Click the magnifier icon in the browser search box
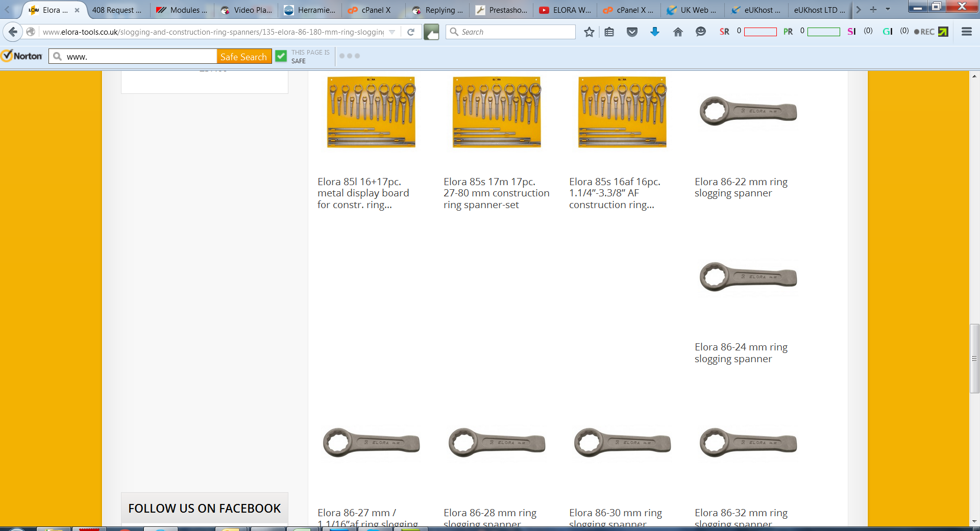This screenshot has height=531, width=980. click(x=454, y=32)
